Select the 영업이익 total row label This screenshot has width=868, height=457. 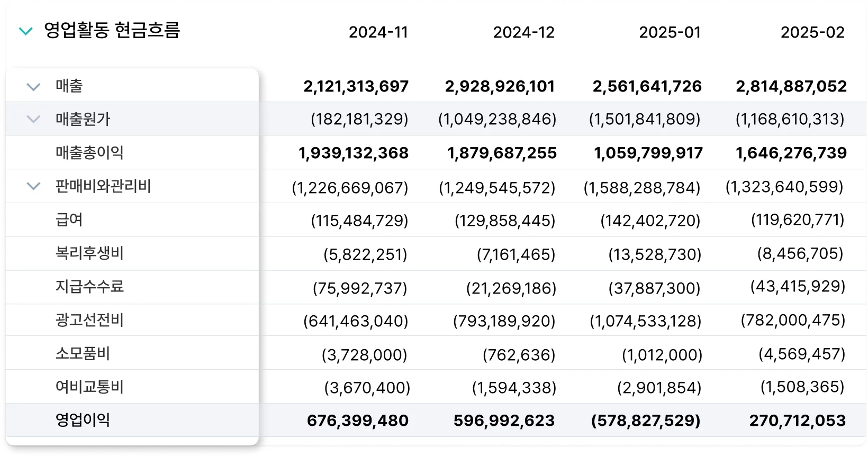83,421
